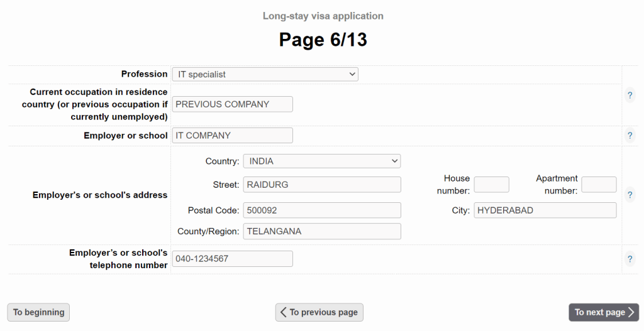This screenshot has width=644, height=331.
Task: Expand the Country dropdown showing INDIA
Action: click(x=321, y=161)
